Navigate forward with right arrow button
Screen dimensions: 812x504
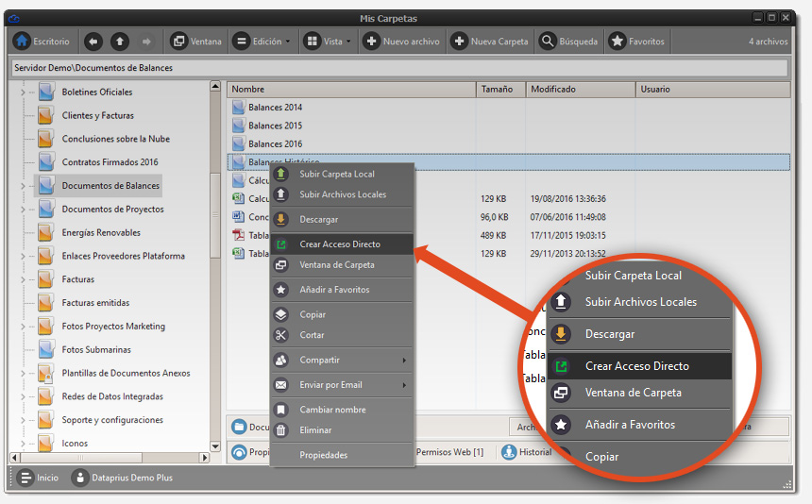(x=146, y=42)
